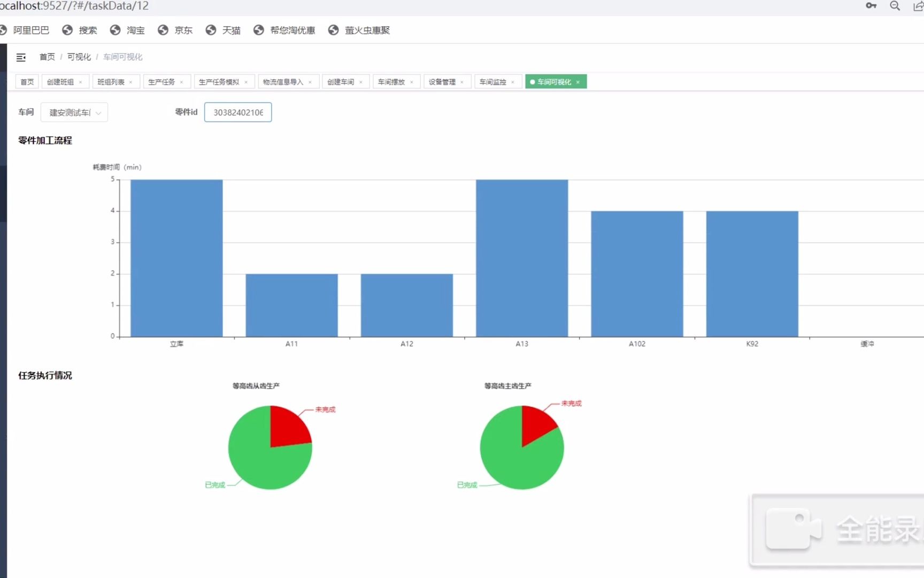Close the 创建班组 tab
Screen dimensions: 924x578
[81, 82]
